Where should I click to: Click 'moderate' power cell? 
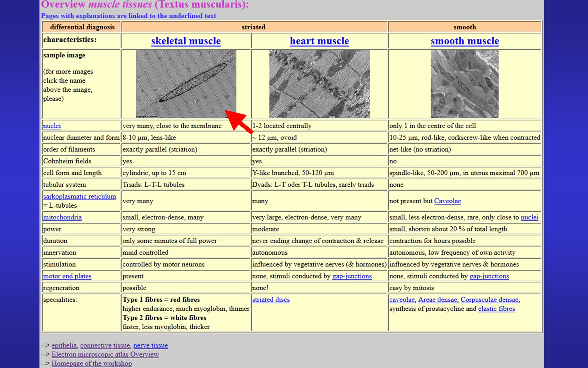pos(319,229)
